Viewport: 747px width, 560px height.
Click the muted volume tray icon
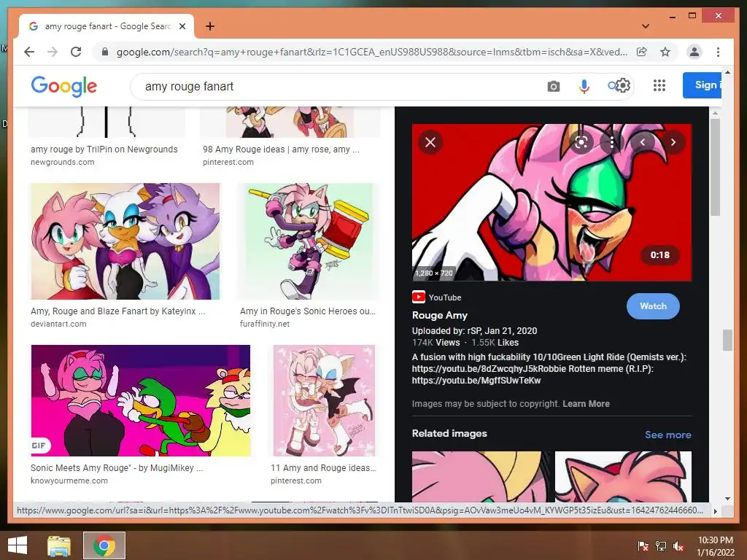coord(678,546)
